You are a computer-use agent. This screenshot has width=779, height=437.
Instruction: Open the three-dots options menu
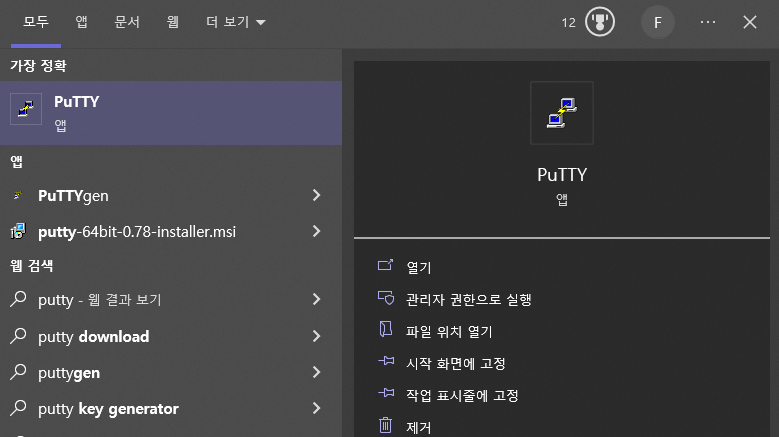(x=707, y=22)
